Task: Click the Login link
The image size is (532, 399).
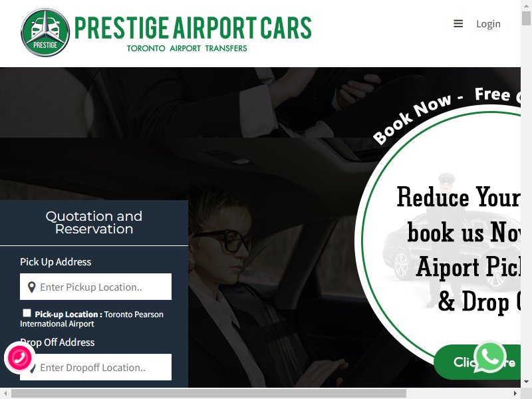Action: click(488, 24)
